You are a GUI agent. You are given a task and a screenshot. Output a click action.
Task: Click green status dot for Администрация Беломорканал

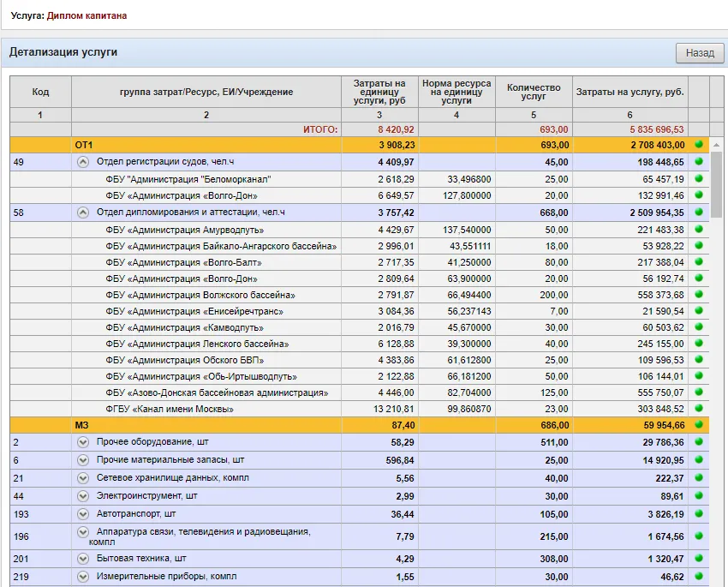coord(699,179)
